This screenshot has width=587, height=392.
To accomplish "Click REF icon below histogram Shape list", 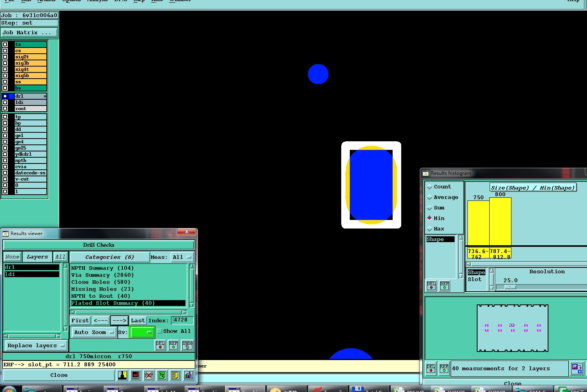I will click(x=444, y=286).
